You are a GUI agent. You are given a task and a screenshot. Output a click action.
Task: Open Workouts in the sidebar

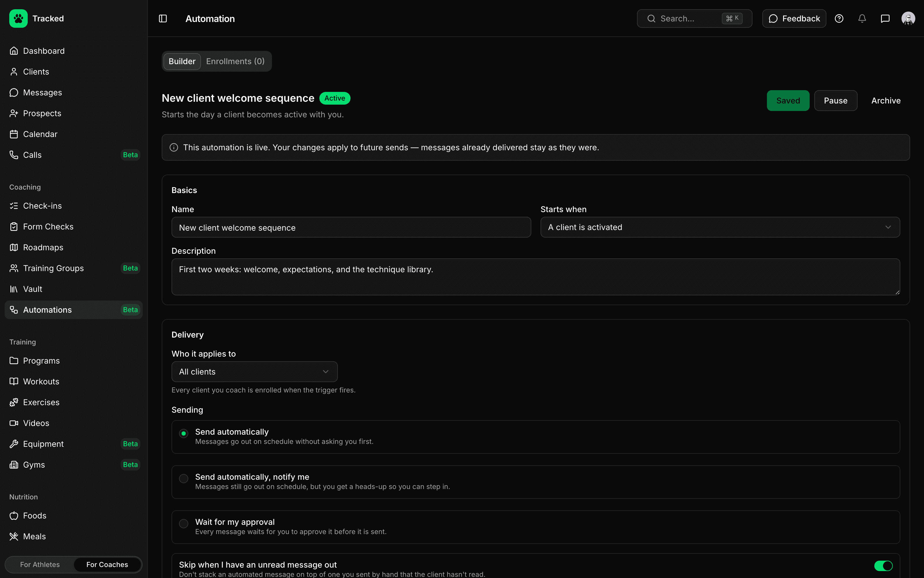[x=73, y=381]
